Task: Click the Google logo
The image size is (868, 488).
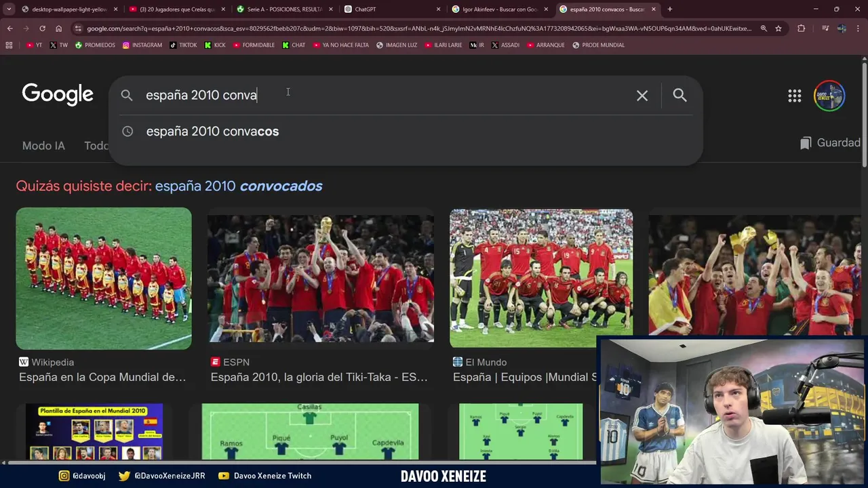Action: tap(58, 95)
